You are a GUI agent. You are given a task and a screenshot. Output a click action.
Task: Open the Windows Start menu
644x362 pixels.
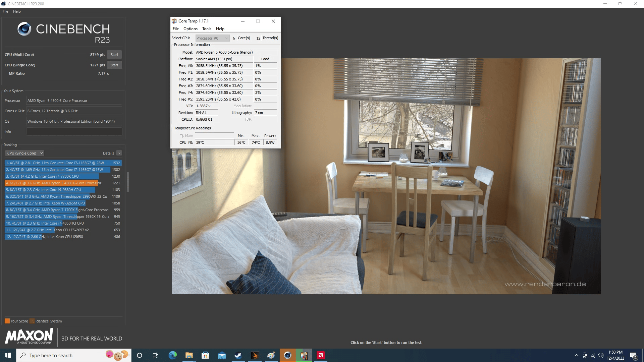8,355
